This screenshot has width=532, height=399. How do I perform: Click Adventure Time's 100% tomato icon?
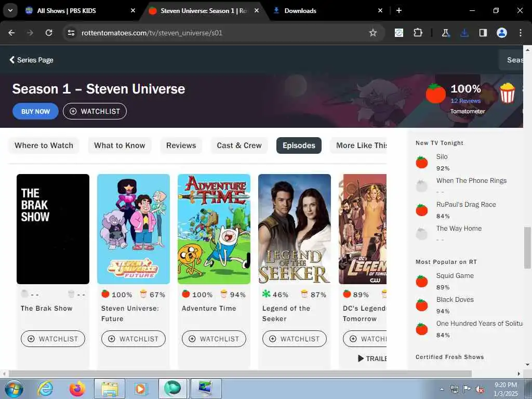(x=185, y=294)
